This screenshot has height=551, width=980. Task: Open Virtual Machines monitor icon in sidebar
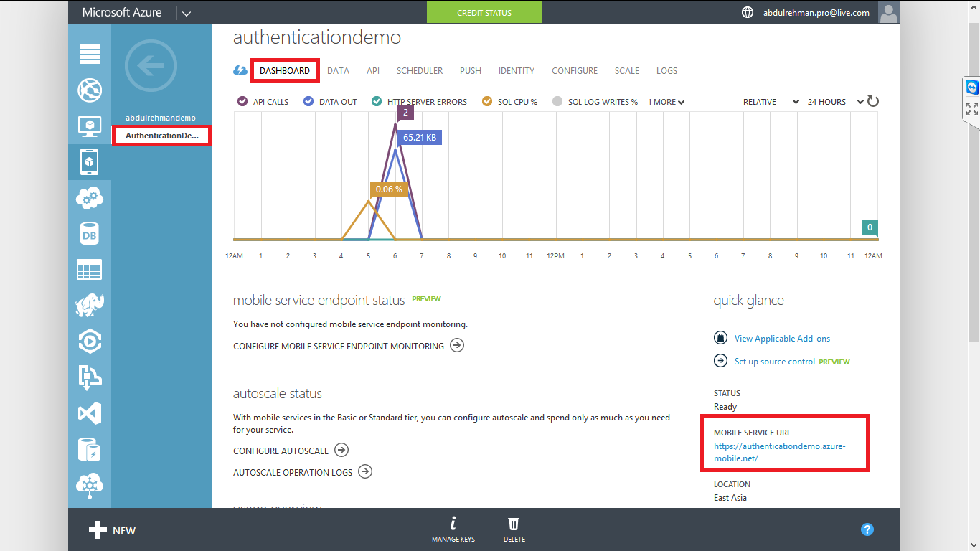point(90,126)
